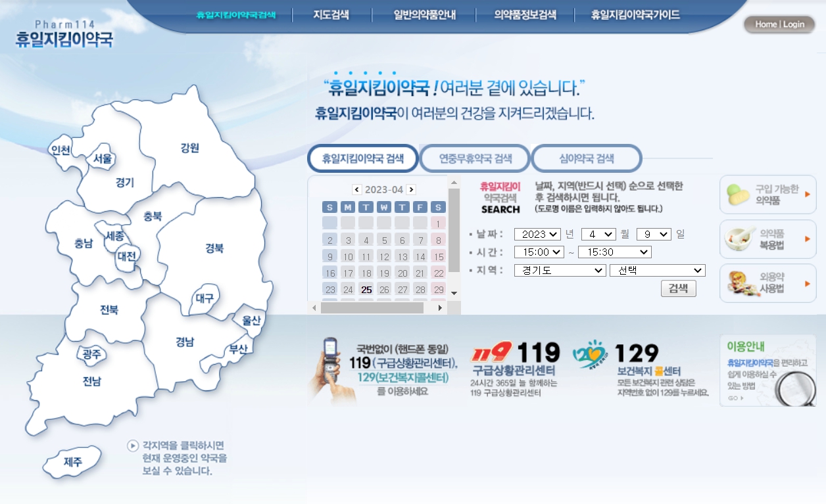This screenshot has width=826, height=504.
Task: Select 세종 on the map
Action: [x=116, y=236]
